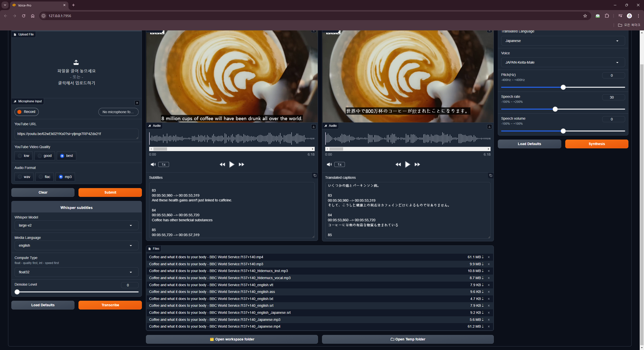The image size is (644, 350).
Task: Remove the Japanese.mp4 file from the list
Action: pos(489,326)
